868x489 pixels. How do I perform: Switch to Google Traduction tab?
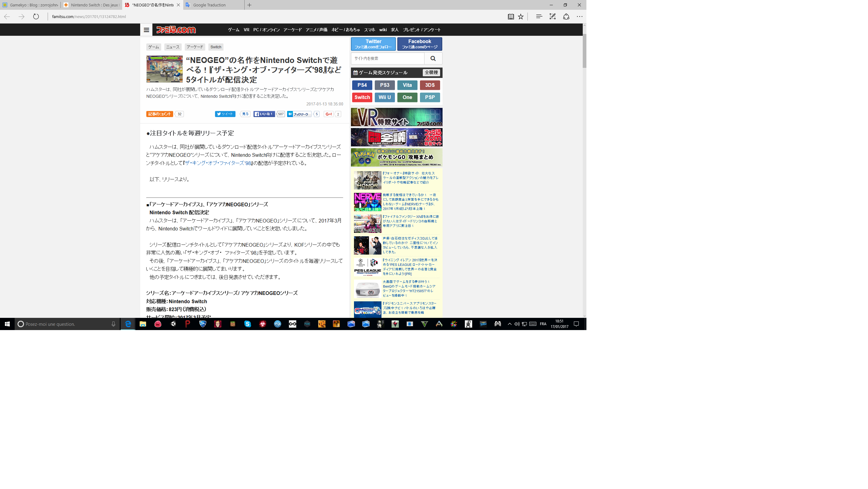pos(213,5)
